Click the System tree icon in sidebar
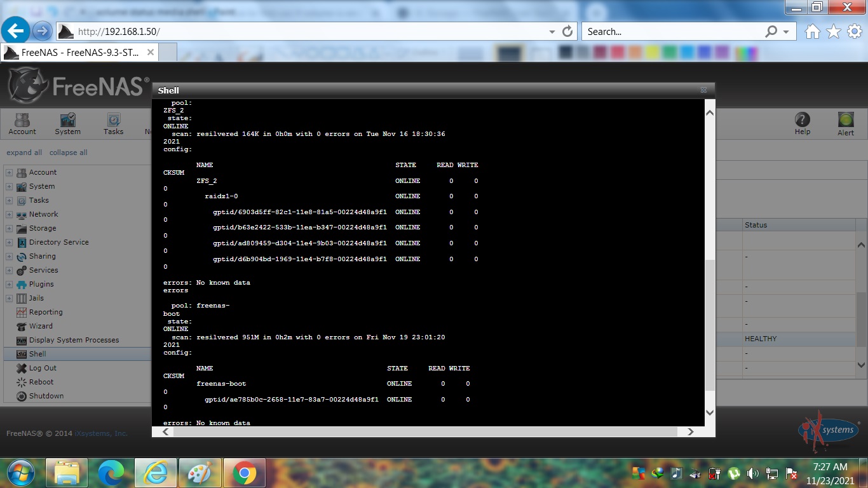This screenshot has height=488, width=868. [x=22, y=186]
